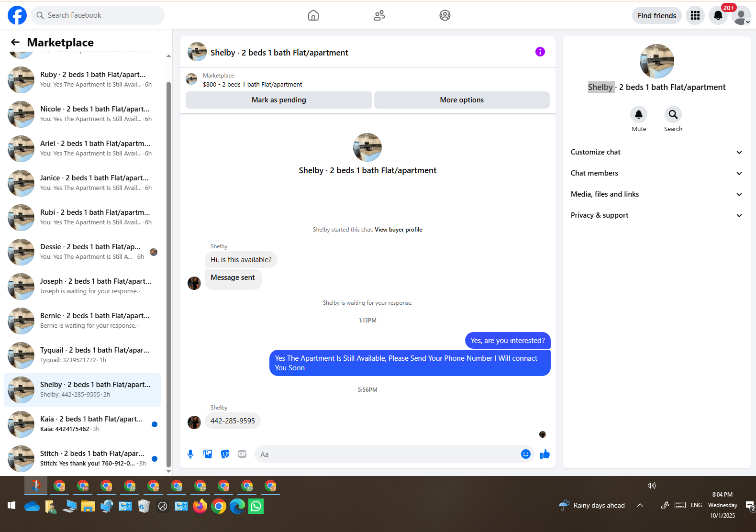Open Tyquail's conversation
The image size is (756, 532).
(x=82, y=355)
